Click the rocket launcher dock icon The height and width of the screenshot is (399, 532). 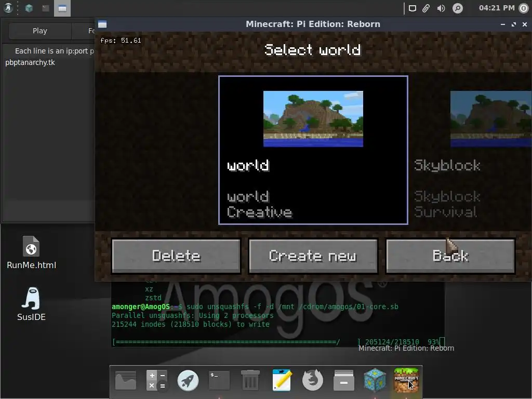(x=188, y=380)
